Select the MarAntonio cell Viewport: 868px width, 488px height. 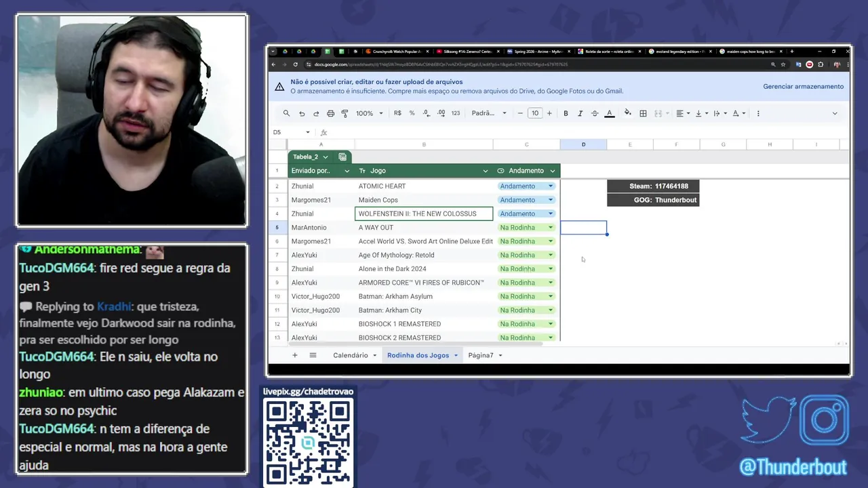click(321, 227)
